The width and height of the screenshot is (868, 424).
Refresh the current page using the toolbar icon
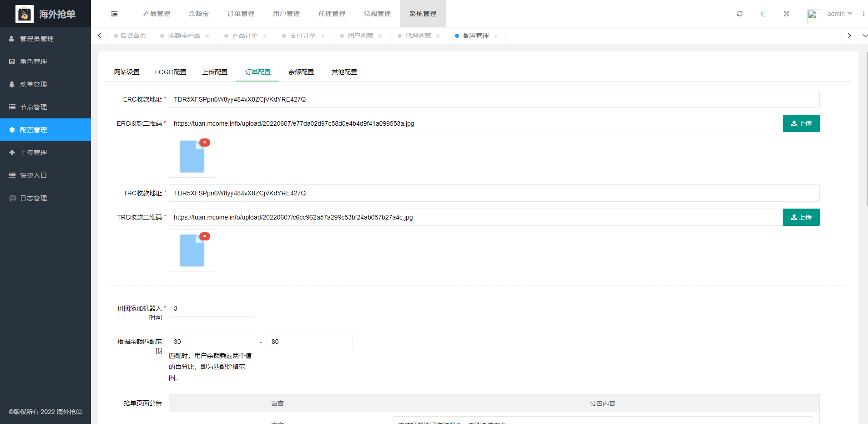coord(740,14)
